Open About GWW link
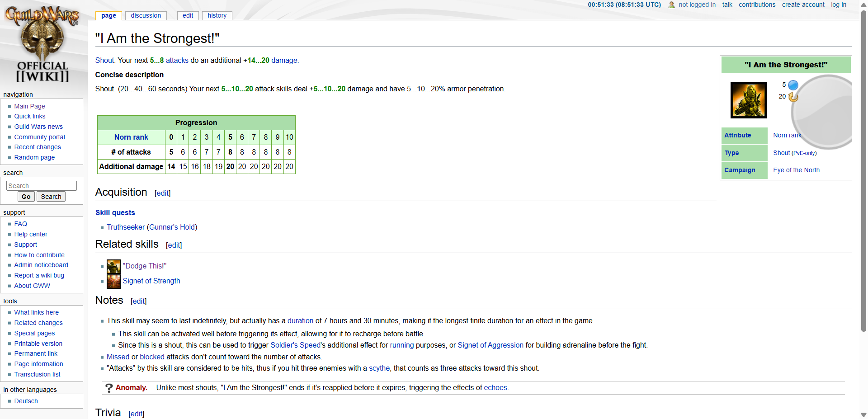The image size is (868, 419). click(x=32, y=286)
